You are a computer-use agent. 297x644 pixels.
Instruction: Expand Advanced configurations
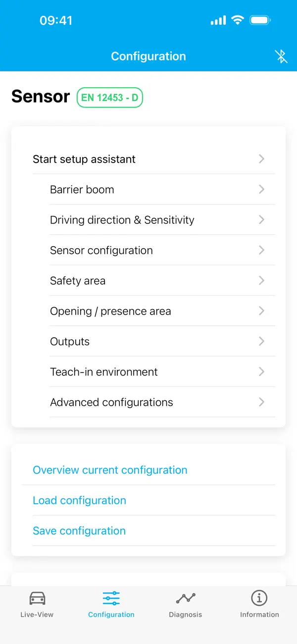click(261, 402)
